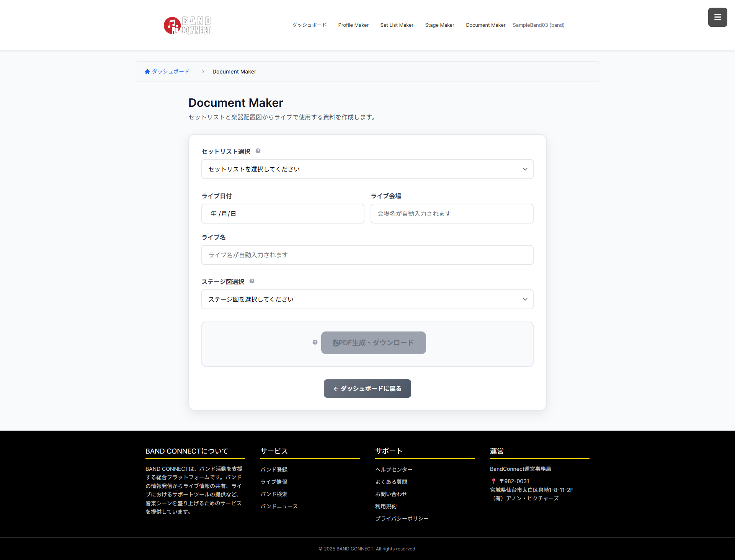Click the お問い合わせ footer link

pyautogui.click(x=391, y=494)
